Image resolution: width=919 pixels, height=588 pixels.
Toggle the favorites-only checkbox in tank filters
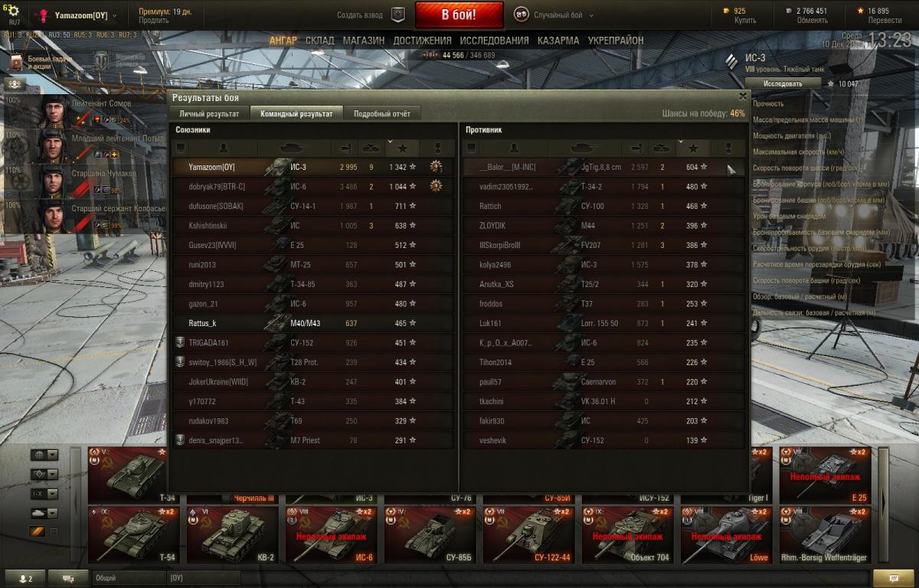coord(54,532)
